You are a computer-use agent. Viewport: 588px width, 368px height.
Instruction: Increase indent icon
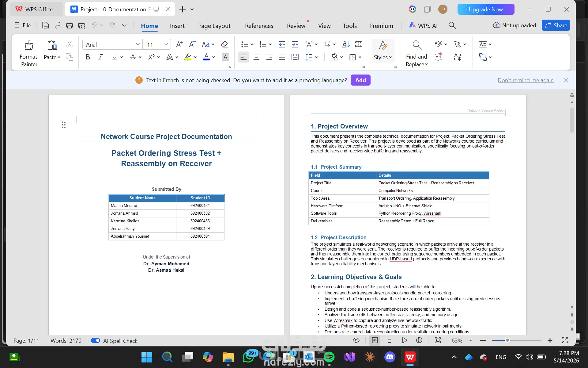click(x=295, y=44)
